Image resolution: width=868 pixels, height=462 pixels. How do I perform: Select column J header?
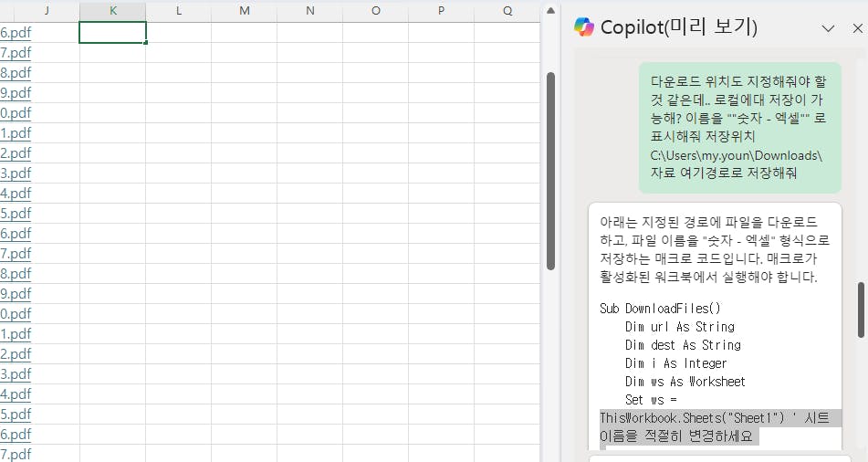pyautogui.click(x=47, y=11)
